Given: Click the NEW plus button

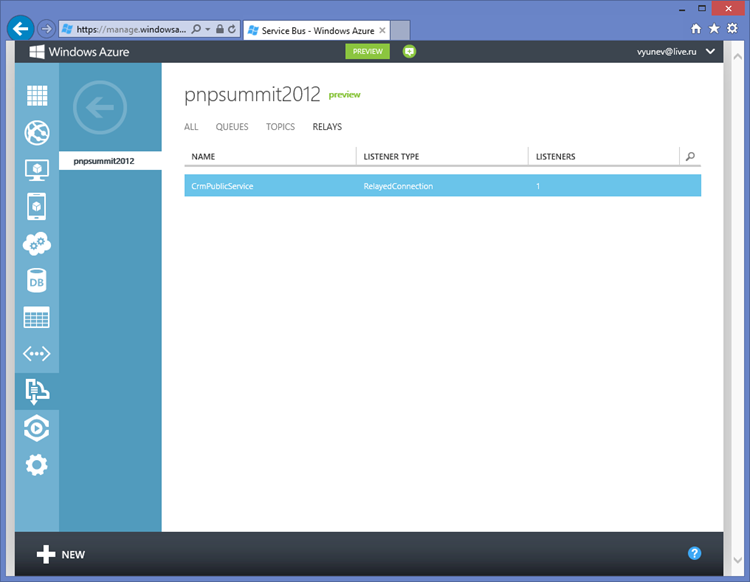Looking at the screenshot, I should pyautogui.click(x=61, y=554).
